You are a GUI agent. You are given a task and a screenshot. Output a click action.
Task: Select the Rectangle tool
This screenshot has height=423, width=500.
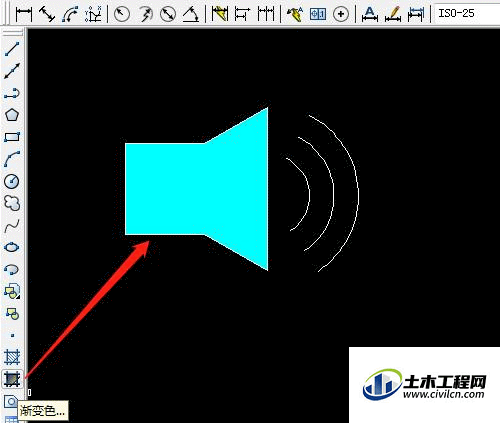(12, 137)
